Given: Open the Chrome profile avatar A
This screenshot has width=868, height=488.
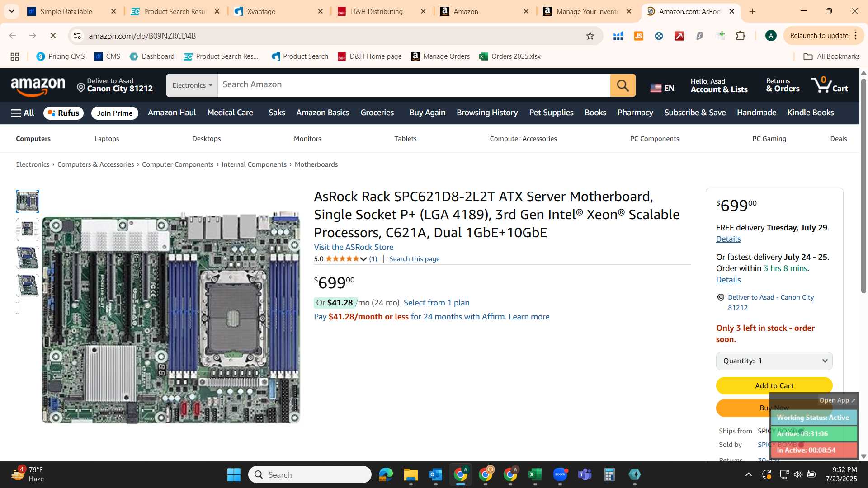Looking at the screenshot, I should coord(771,36).
